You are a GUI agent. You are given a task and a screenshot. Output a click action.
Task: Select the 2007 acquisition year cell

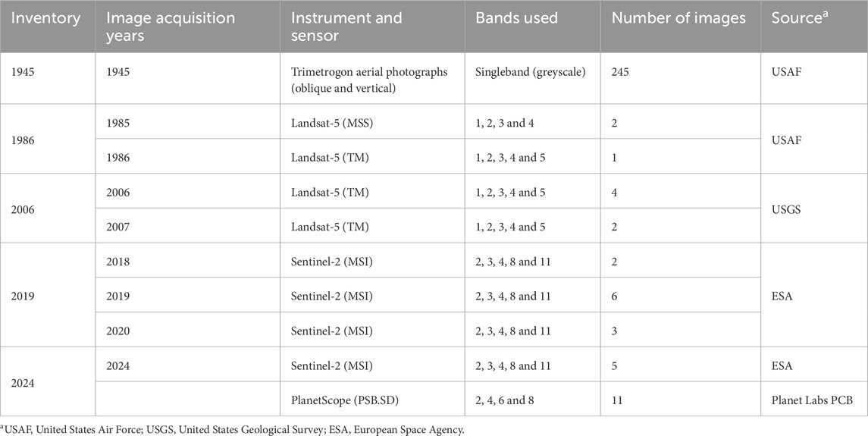coord(119,227)
